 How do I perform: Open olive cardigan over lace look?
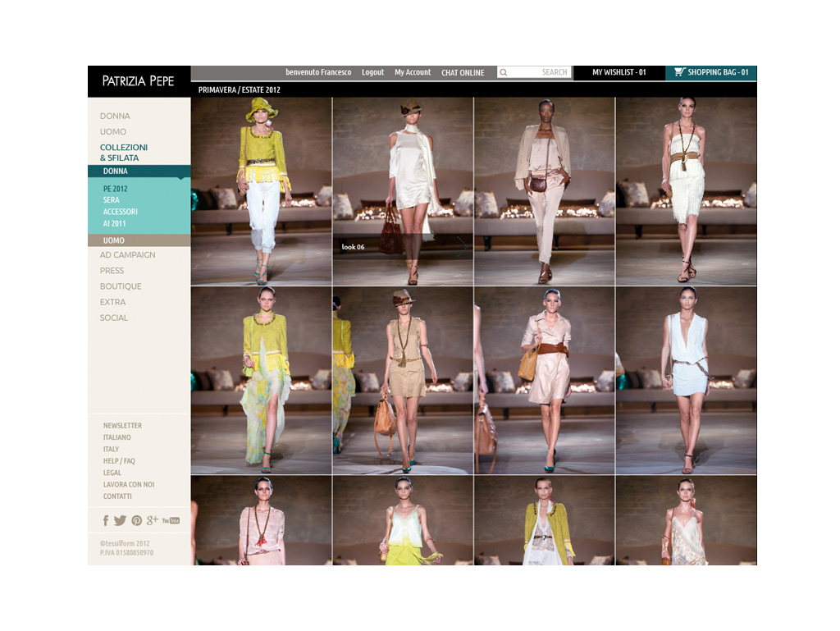[x=545, y=520]
